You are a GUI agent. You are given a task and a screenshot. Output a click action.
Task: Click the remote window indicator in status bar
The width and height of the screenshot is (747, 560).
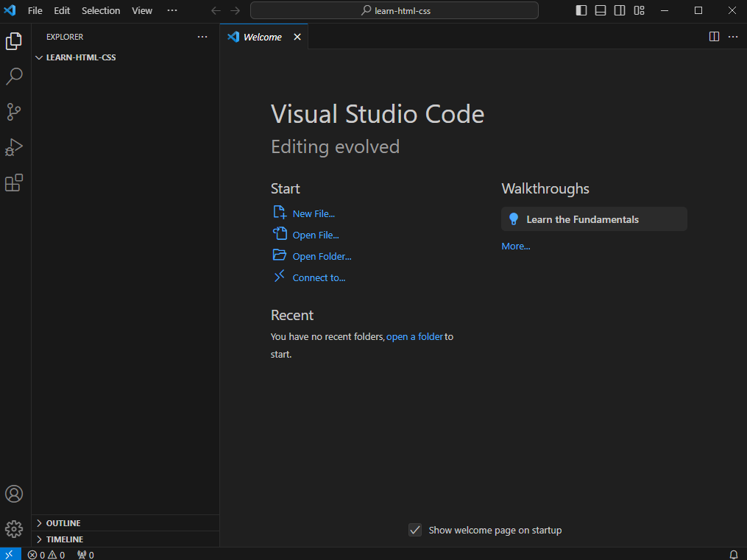coord(10,554)
